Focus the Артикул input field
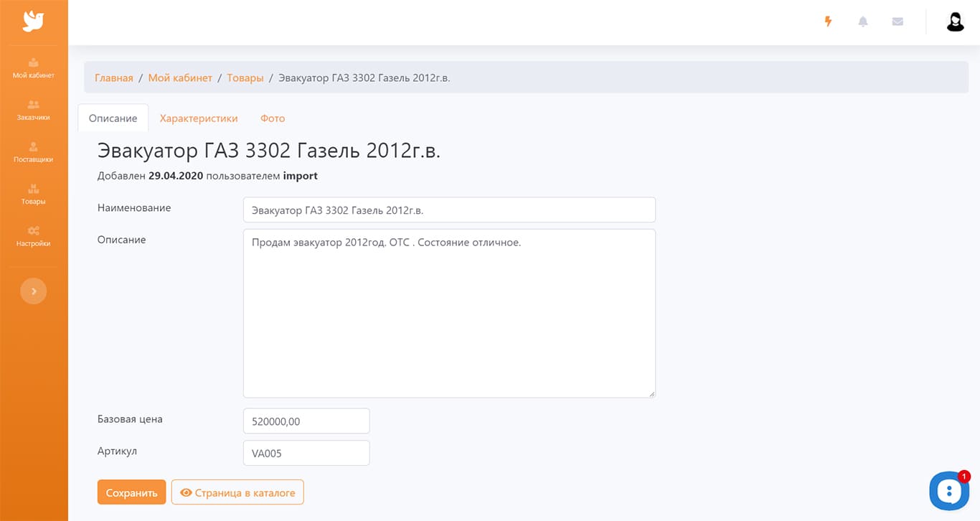 [x=306, y=454]
